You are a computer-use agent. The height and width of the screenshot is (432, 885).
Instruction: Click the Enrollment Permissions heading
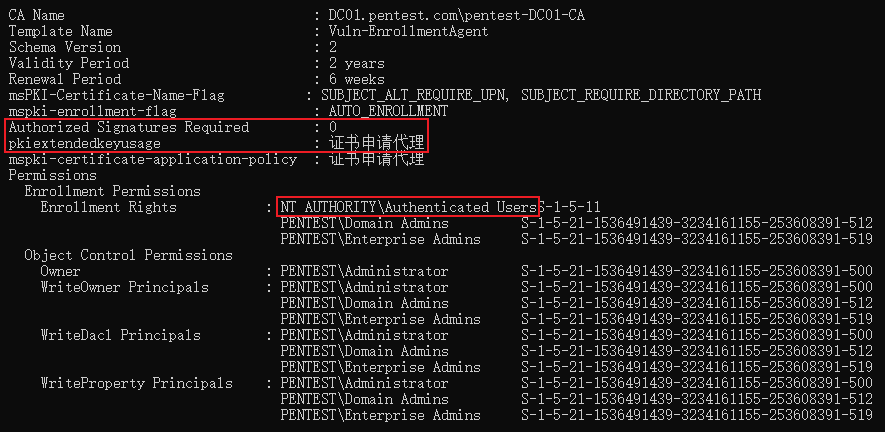coord(112,191)
